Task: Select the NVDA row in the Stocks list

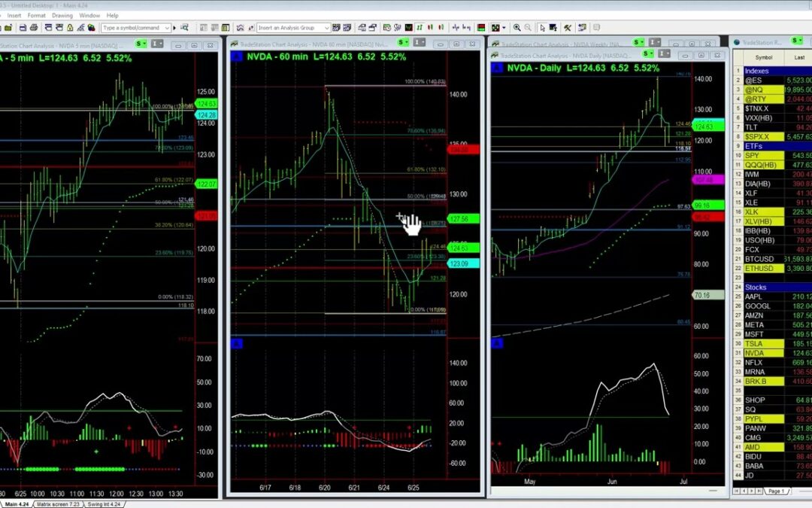Action: point(754,352)
